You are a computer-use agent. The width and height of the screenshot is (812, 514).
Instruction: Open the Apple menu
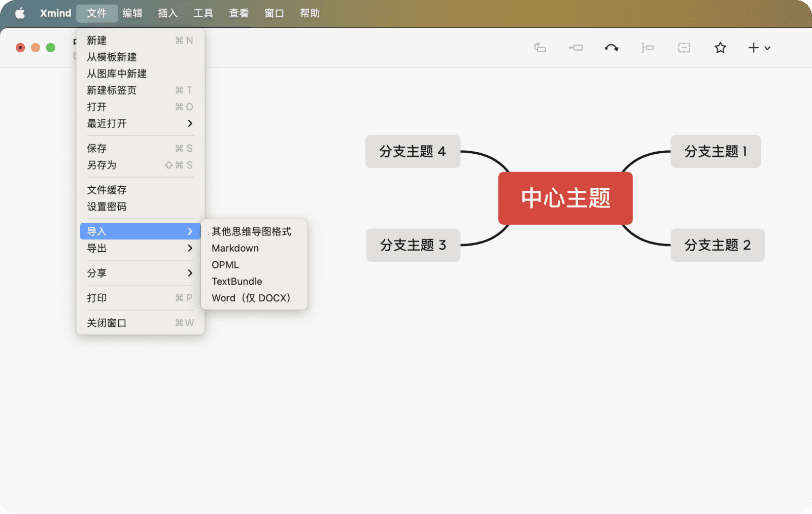[x=19, y=13]
